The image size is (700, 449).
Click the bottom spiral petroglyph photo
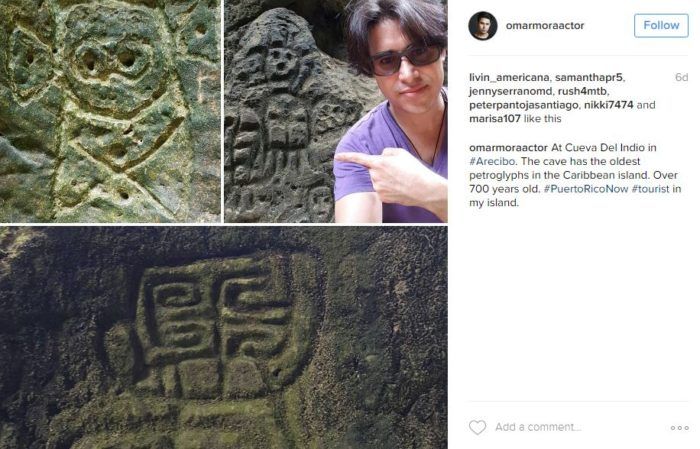(x=224, y=337)
